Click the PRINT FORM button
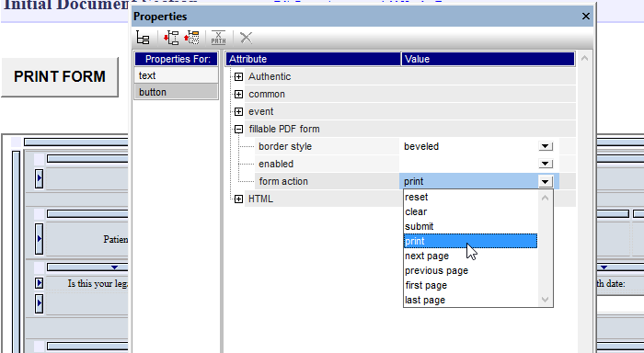Image resolution: width=644 pixels, height=353 pixels. click(x=60, y=76)
